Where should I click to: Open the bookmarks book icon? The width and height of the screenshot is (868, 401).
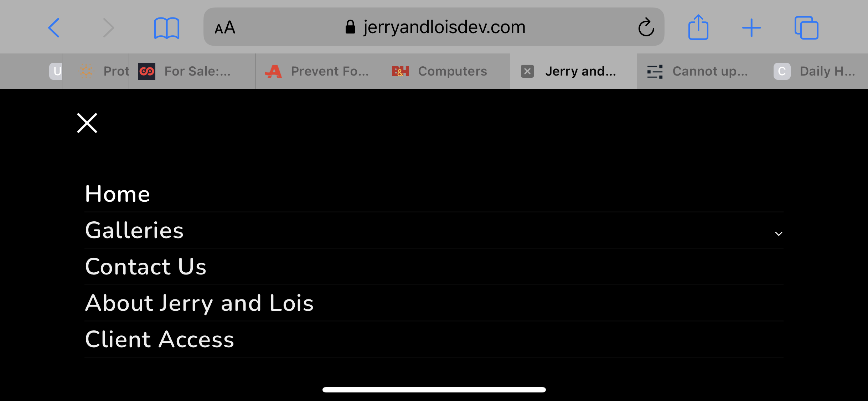166,28
